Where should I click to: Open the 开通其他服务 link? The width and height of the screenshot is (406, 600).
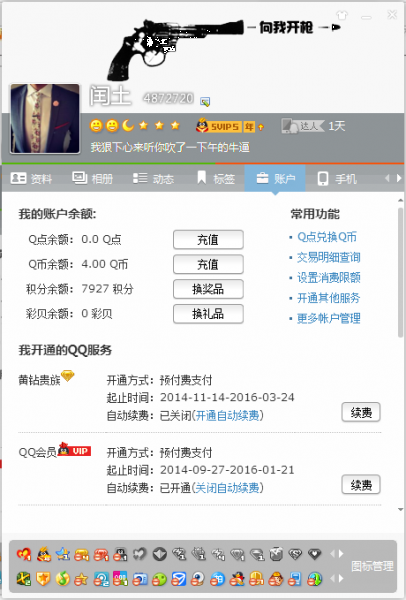point(329,298)
